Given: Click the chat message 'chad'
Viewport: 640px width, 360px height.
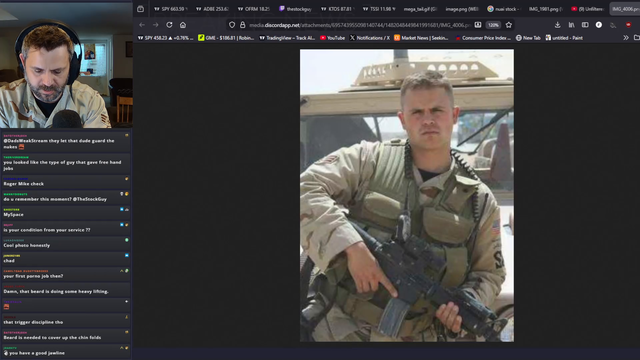Looking at the screenshot, I should click(9, 260).
